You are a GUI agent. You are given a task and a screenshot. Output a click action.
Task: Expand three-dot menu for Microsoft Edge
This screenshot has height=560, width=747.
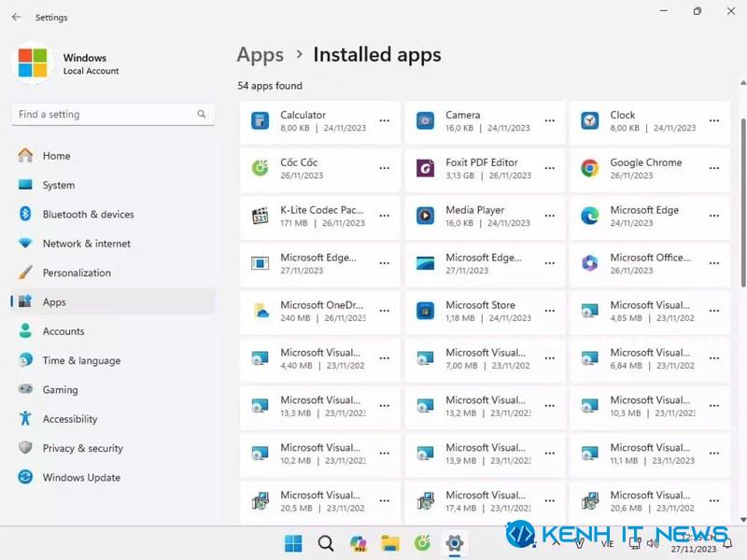click(x=714, y=216)
